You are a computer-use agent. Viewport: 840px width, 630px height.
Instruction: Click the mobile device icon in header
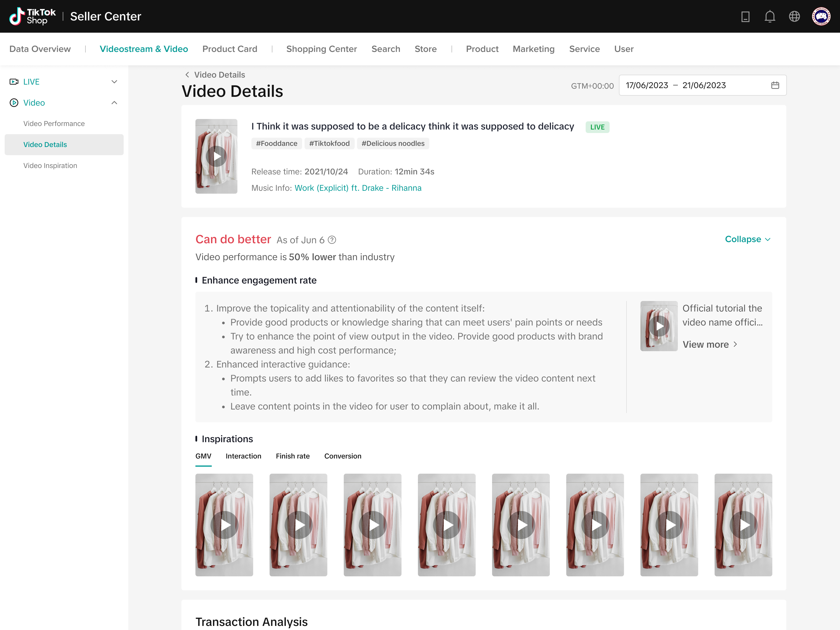pyautogui.click(x=745, y=16)
